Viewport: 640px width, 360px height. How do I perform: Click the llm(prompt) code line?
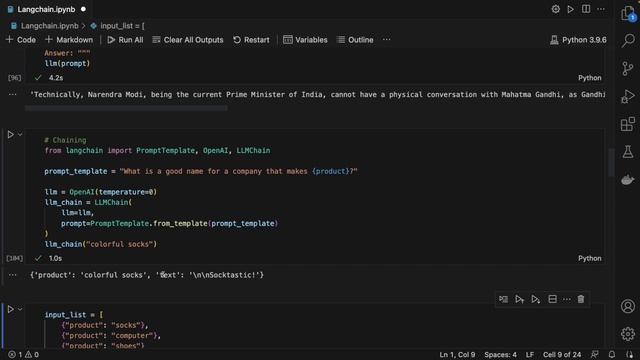(x=67, y=64)
